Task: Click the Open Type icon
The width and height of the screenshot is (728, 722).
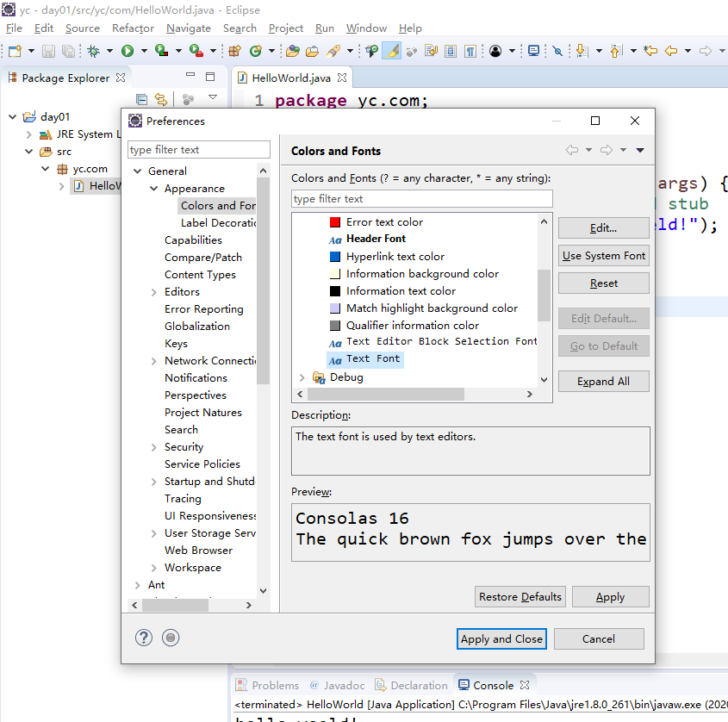Action: [293, 51]
